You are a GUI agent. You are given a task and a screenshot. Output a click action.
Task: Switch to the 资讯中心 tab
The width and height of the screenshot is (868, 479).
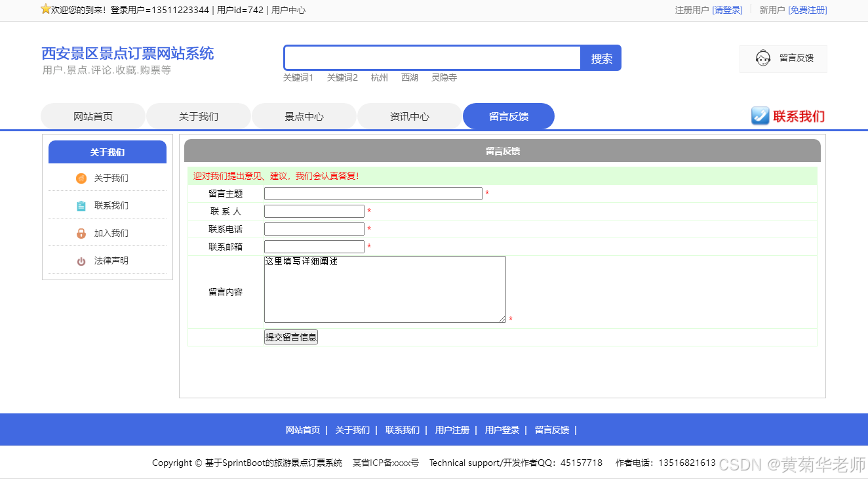410,116
